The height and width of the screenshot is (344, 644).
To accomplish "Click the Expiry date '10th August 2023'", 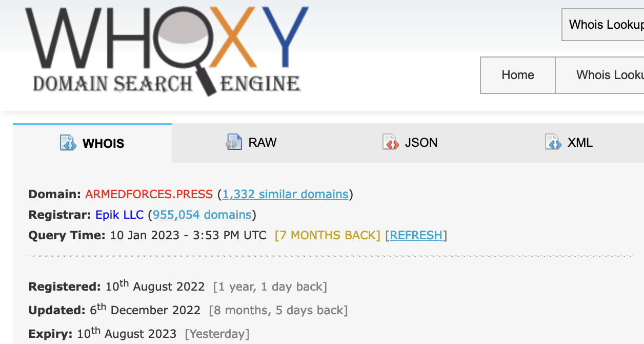I will (127, 333).
